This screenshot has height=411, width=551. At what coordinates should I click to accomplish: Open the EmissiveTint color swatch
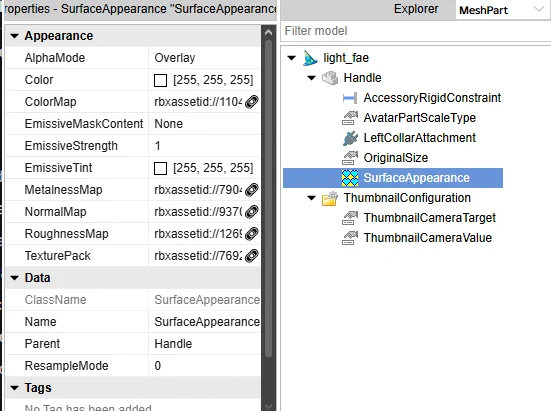[x=160, y=168]
